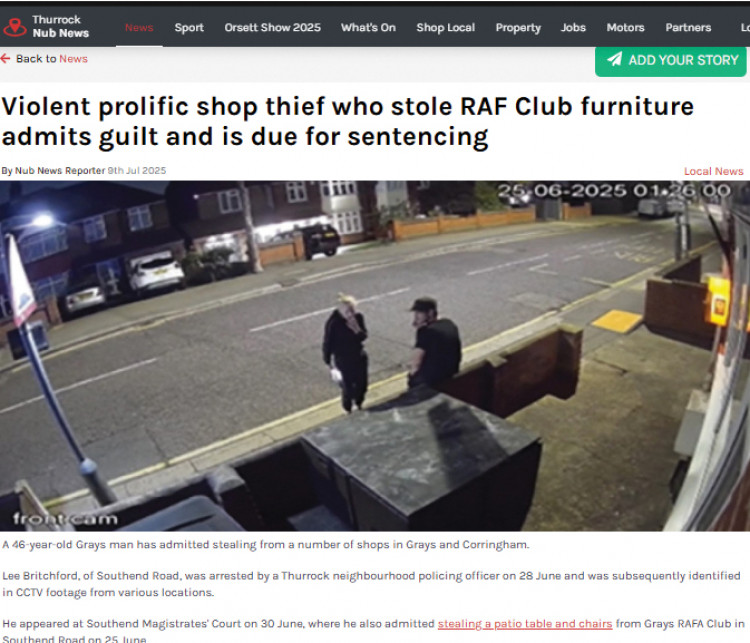
Task: Open the Sport menu item
Action: [x=189, y=28]
